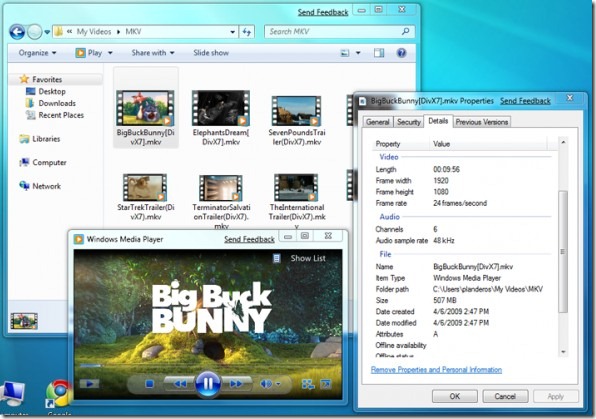The width and height of the screenshot is (596, 419).
Task: Click the Show List icon
Action: (x=277, y=259)
